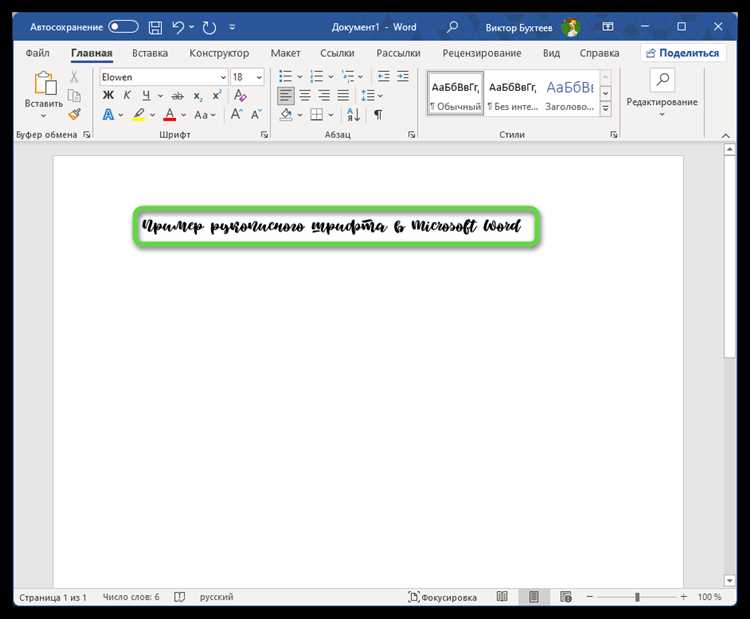Screen dimensions: 750x619
Task: Click the Поделиться share button
Action: coord(683,53)
